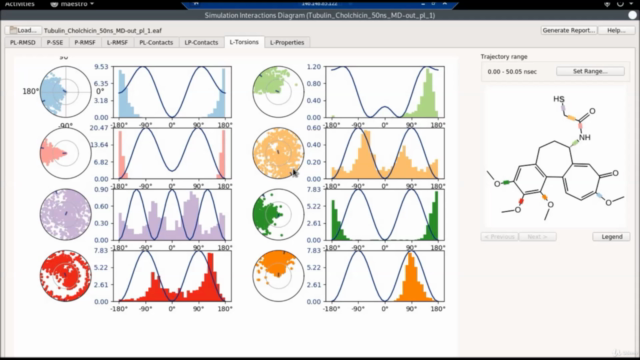Click the Load... button
Screen dimensions: 640x360
coord(23,30)
